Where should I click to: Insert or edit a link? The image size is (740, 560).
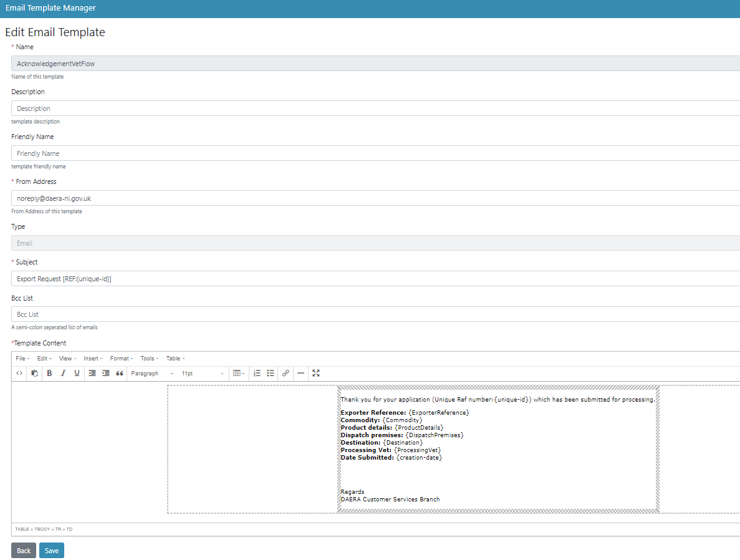point(286,373)
